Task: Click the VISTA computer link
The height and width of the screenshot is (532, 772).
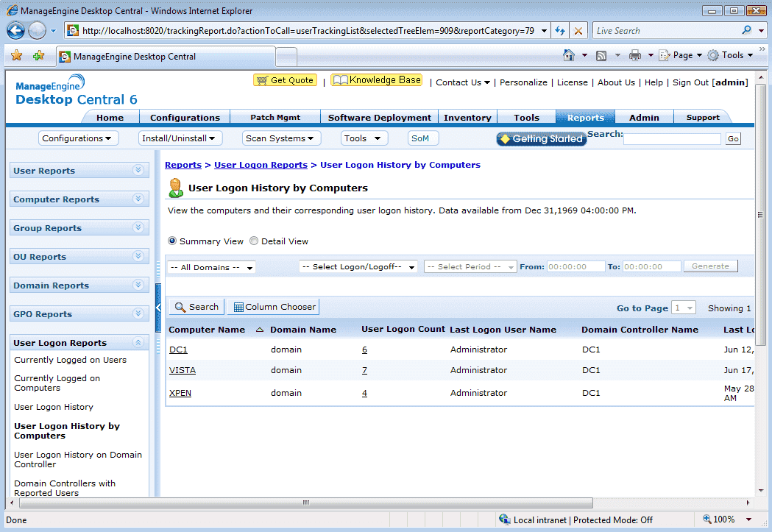Action: (182, 370)
